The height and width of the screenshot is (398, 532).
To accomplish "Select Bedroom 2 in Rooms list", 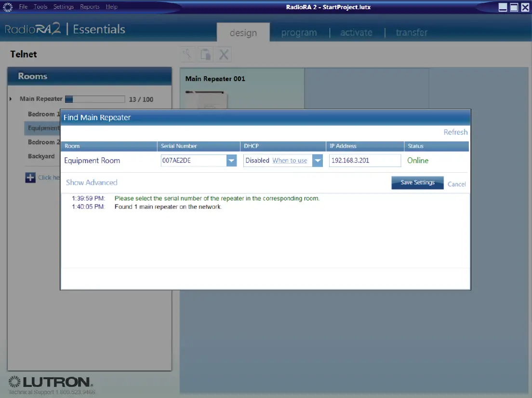I will (x=44, y=142).
